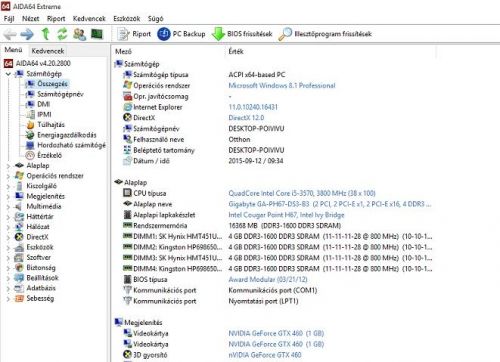Open the Nézet menu
Viewport: 500px width, 362px height.
(31, 19)
